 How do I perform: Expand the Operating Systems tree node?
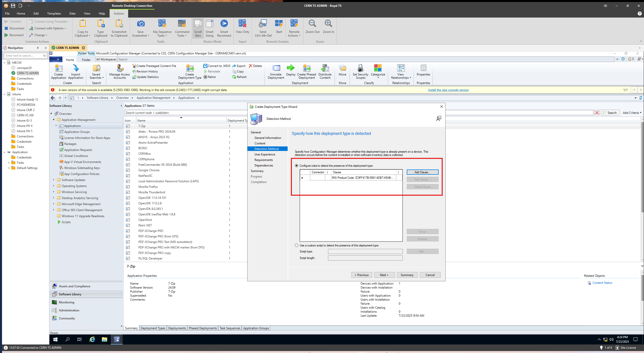[54, 186]
